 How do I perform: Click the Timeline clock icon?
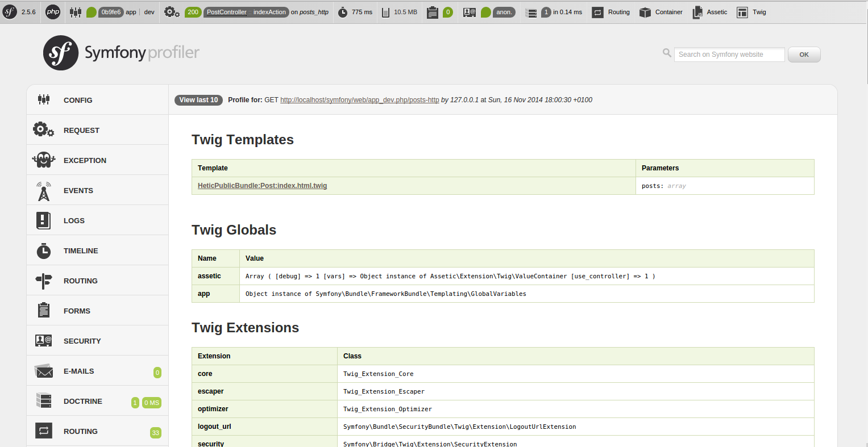[44, 250]
